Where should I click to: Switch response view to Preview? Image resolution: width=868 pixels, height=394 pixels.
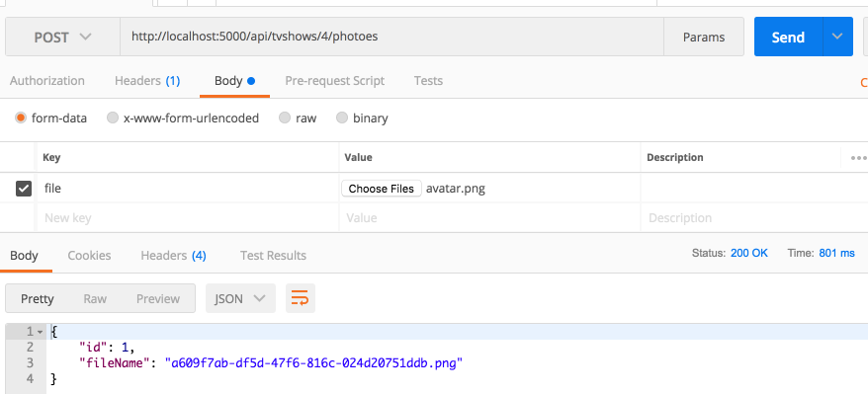(158, 298)
